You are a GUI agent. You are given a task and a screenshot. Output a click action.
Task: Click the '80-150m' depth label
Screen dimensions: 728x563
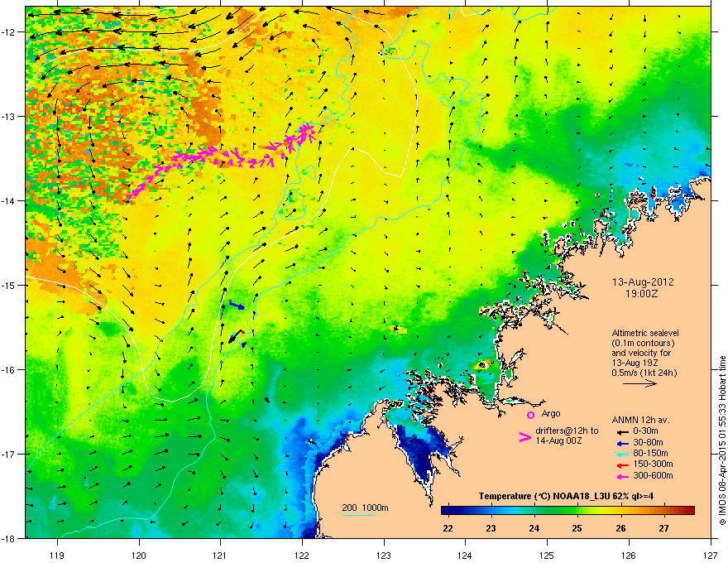tap(650, 454)
